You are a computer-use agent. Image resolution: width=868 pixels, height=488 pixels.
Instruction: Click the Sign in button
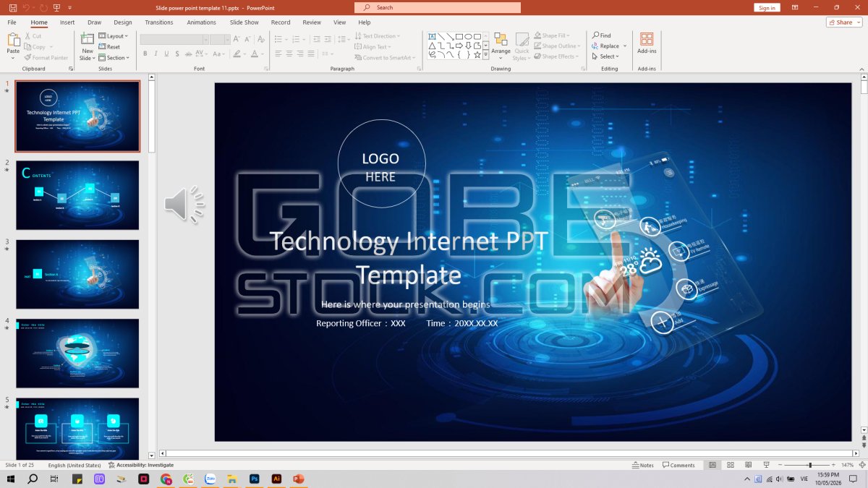(x=767, y=7)
